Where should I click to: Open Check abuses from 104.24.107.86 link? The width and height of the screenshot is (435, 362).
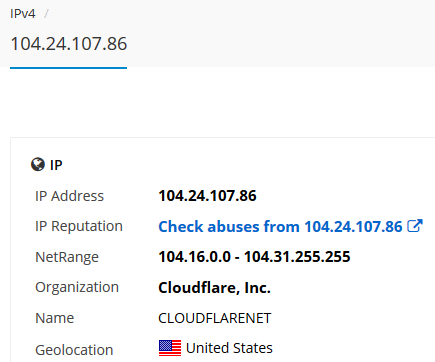tap(280, 227)
